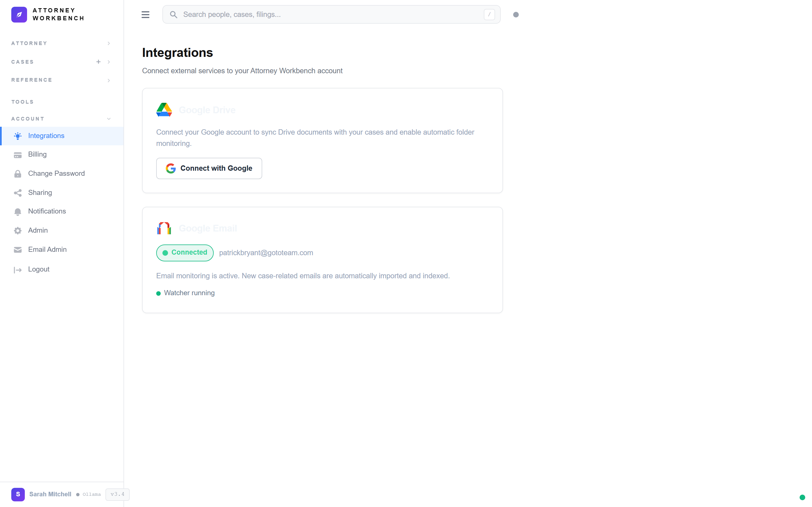Click the plus to add a new case

click(98, 62)
